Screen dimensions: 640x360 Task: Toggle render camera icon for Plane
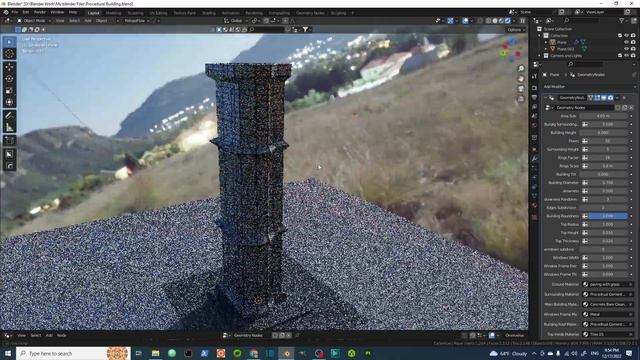(633, 42)
